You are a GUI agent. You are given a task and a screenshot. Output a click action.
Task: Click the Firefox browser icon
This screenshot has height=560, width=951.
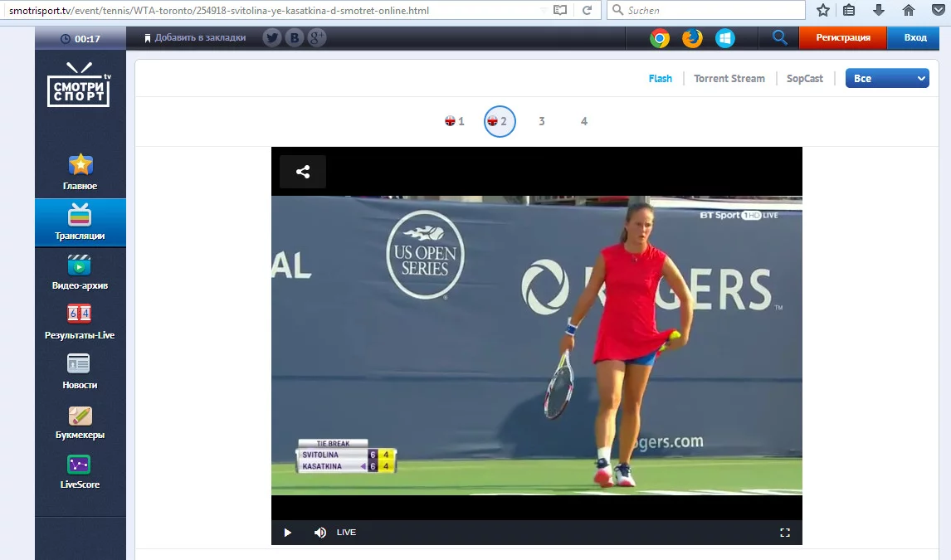point(692,38)
